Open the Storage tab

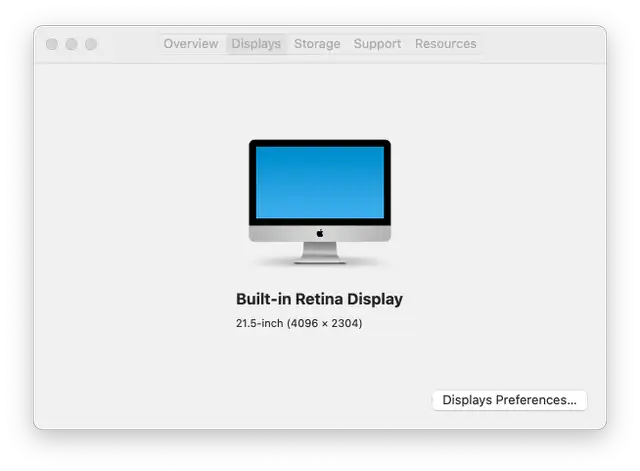click(x=317, y=44)
